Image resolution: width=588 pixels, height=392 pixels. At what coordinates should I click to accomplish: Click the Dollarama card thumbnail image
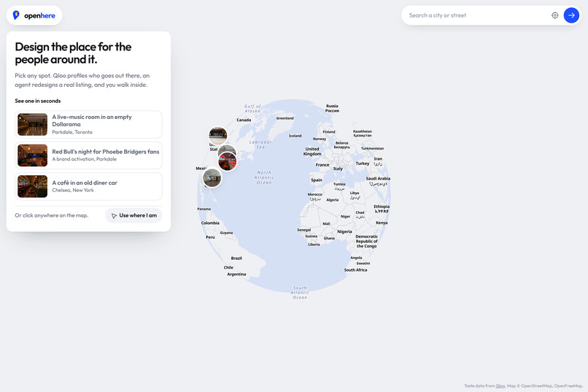(x=33, y=125)
